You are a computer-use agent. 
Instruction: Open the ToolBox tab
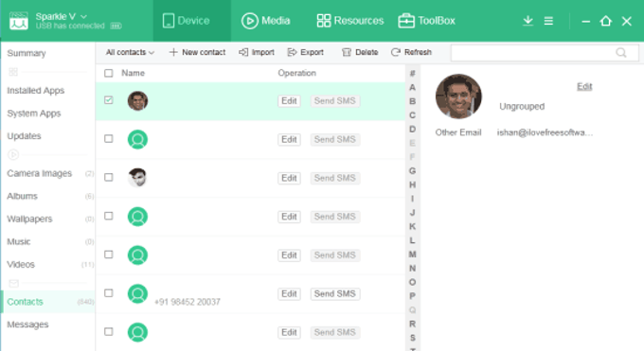[426, 21]
